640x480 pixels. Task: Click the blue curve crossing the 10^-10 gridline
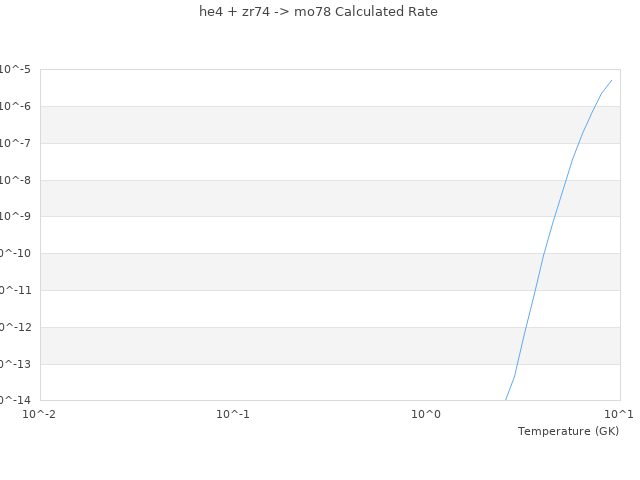pos(544,253)
